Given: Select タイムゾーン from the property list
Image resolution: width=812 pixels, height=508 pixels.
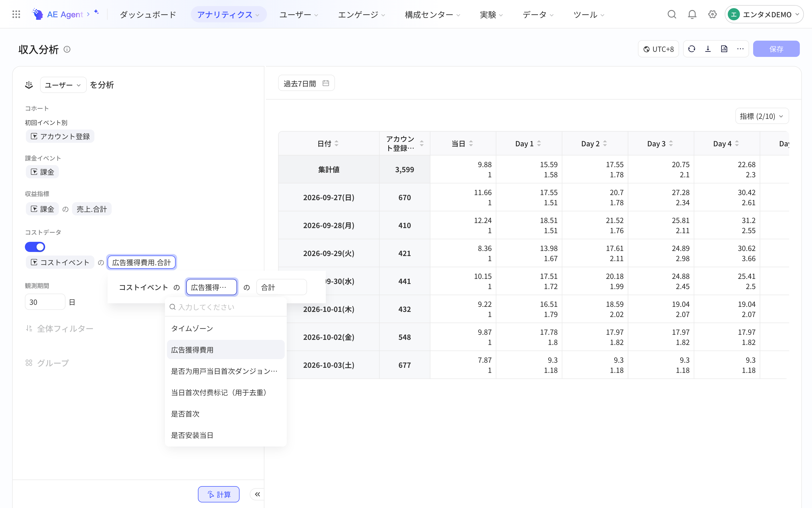Looking at the screenshot, I should (x=226, y=328).
